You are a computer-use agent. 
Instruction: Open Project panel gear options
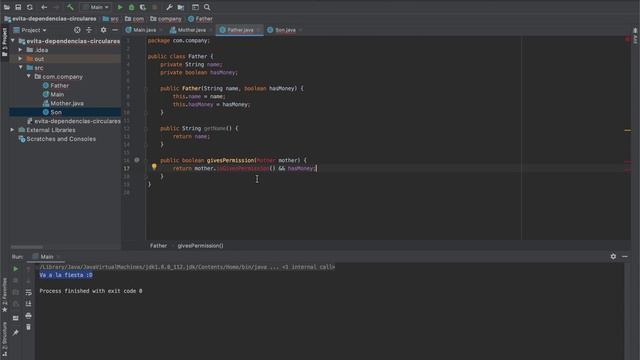point(103,30)
